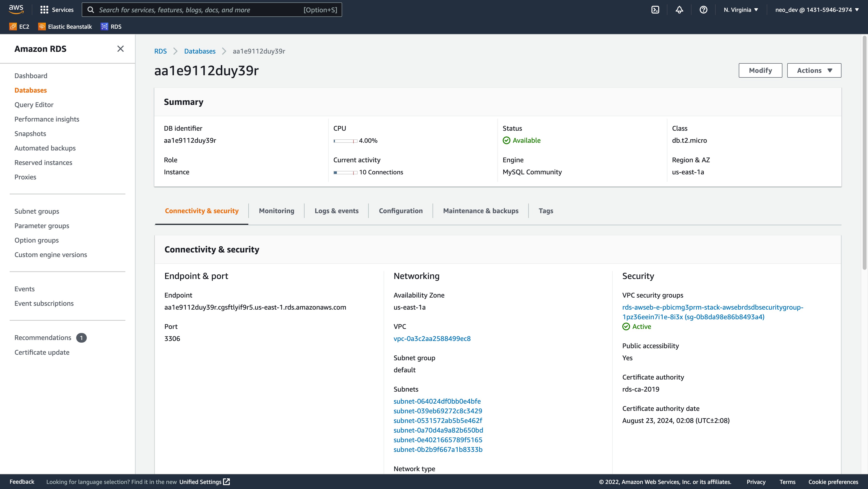The image size is (868, 489).
Task: Open Recommendations in the sidebar
Action: pyautogui.click(x=43, y=338)
